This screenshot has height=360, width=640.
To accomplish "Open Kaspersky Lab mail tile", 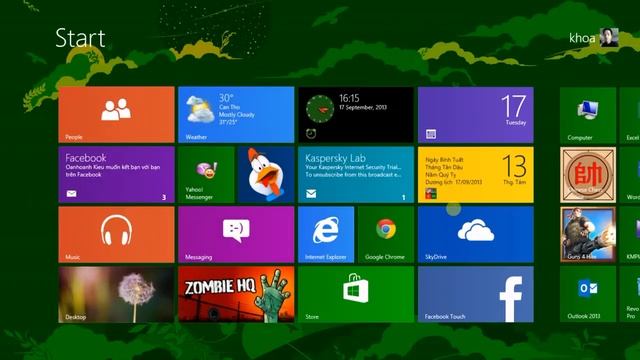I will [356, 175].
